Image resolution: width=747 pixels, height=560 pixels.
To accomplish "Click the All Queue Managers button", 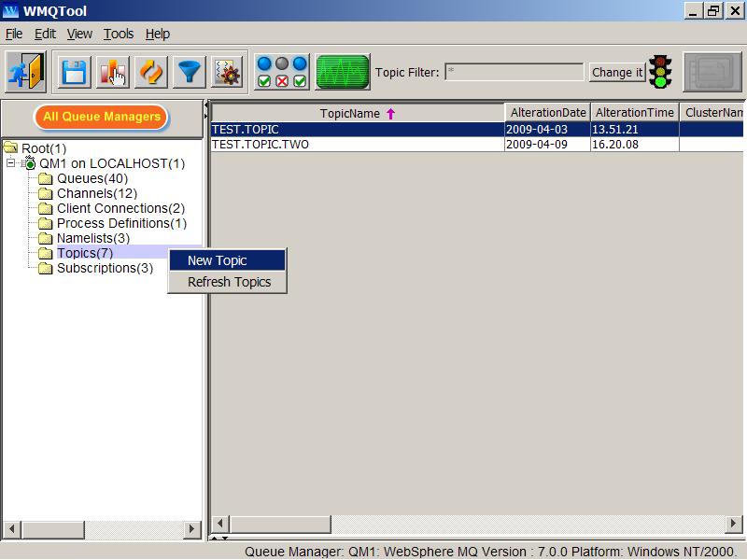I will [102, 117].
